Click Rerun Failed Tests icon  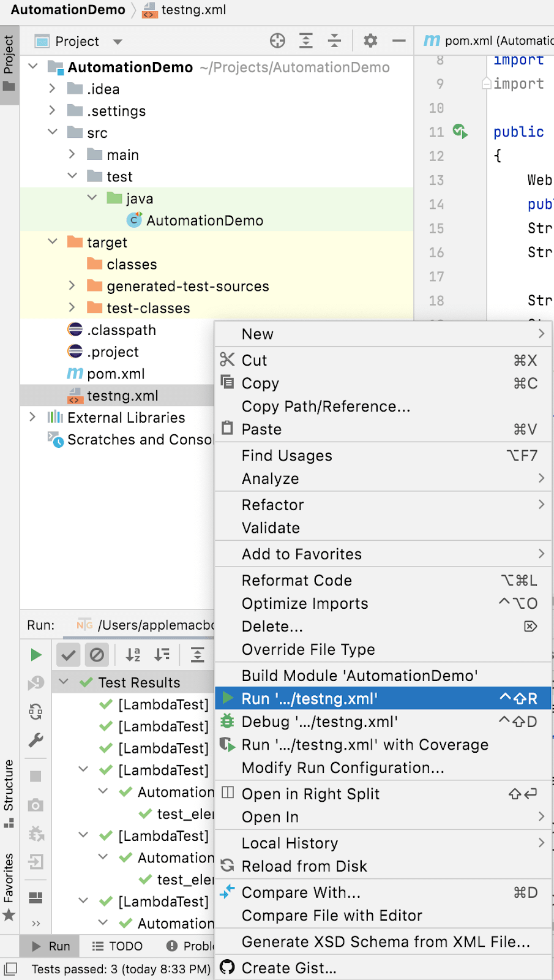point(36,683)
